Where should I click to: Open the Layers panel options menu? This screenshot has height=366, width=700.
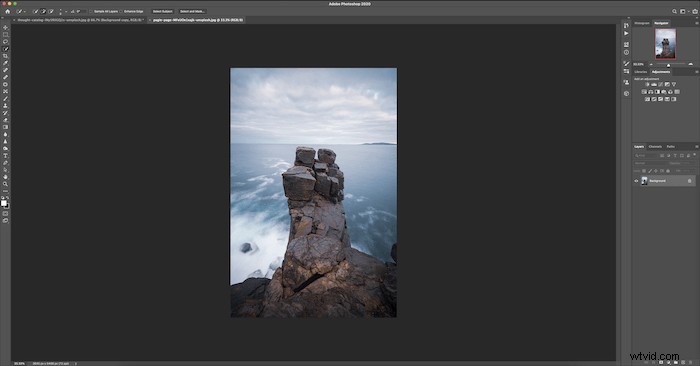[x=696, y=146]
